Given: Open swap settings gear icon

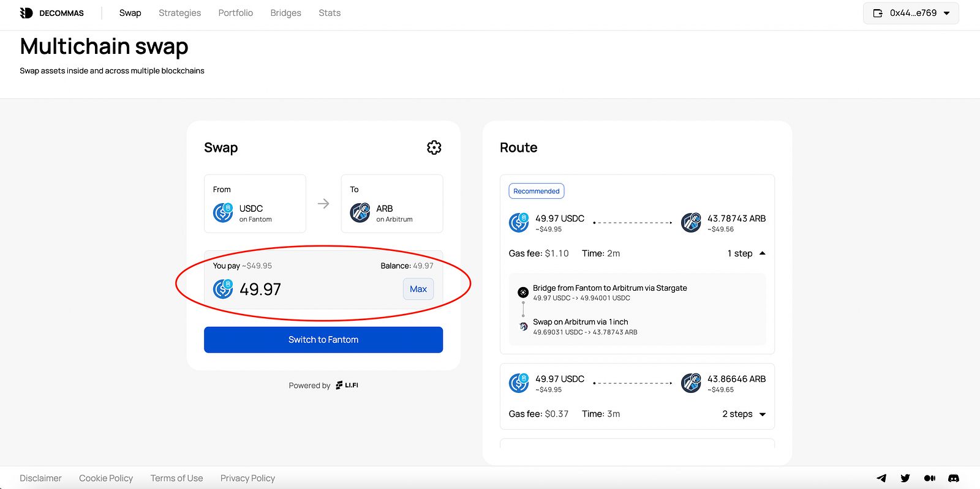Looking at the screenshot, I should click(x=434, y=147).
